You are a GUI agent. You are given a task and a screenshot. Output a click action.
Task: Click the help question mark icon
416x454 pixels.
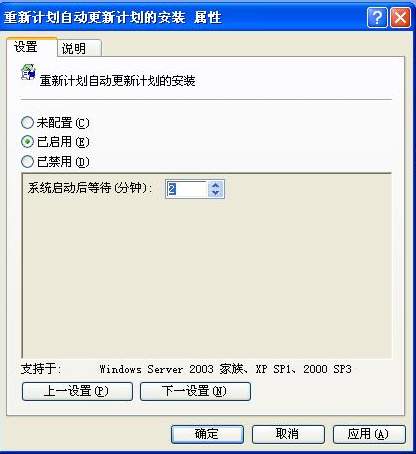point(377,17)
